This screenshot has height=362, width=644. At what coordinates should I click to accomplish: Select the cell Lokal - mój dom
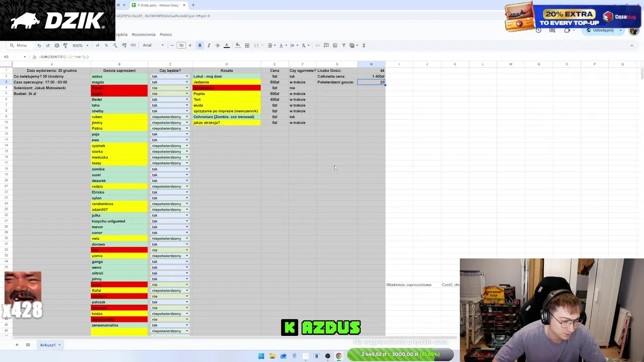coord(226,76)
